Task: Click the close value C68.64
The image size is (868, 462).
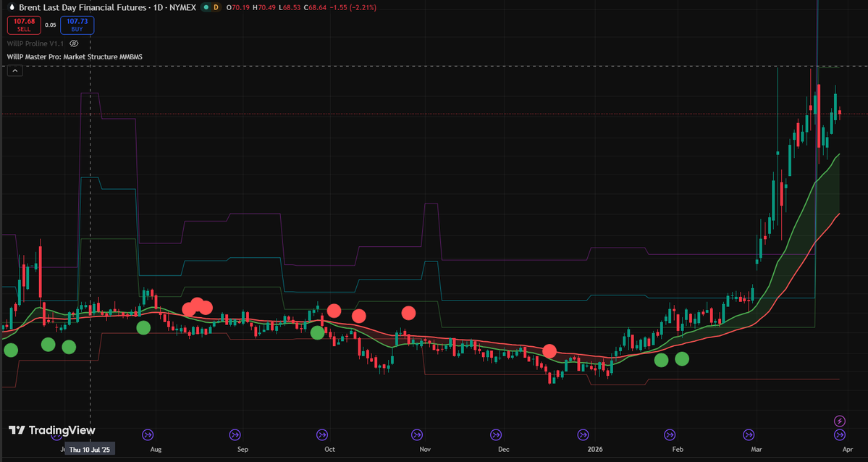Action: click(x=316, y=8)
